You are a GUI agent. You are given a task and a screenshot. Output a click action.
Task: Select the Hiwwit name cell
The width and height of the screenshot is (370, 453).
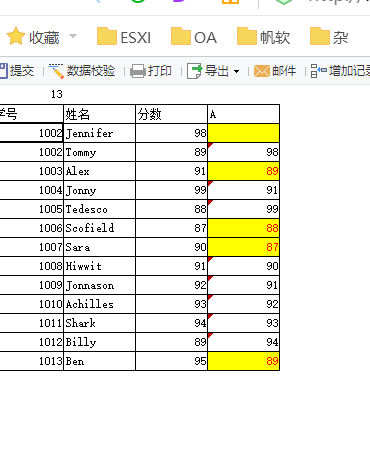[99, 266]
